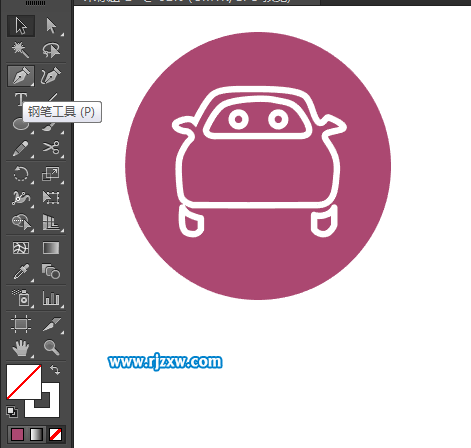The width and height of the screenshot is (471, 448).
Task: Select the Rotate tool
Action: (21, 174)
